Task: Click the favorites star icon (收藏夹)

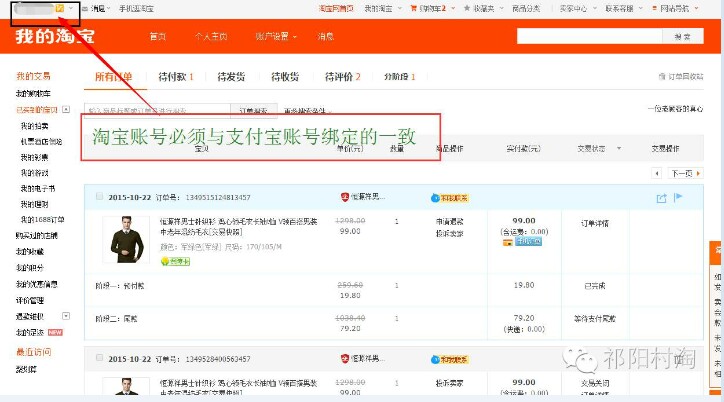Action: pyautogui.click(x=467, y=8)
